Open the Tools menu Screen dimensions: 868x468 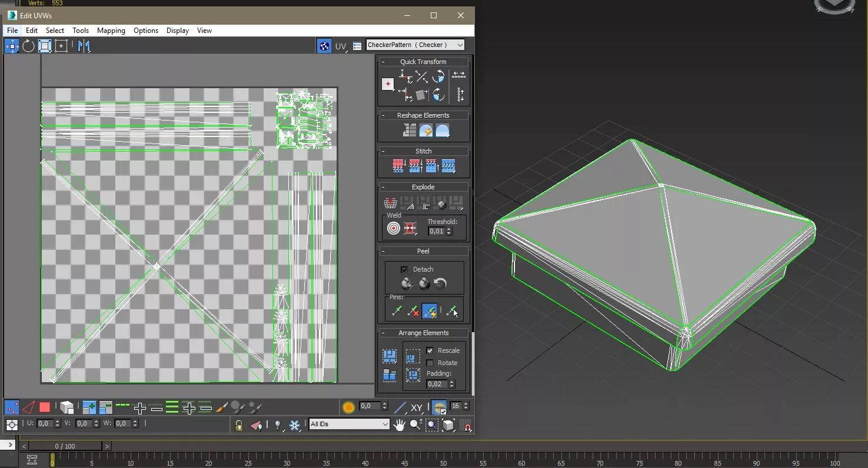coord(81,31)
